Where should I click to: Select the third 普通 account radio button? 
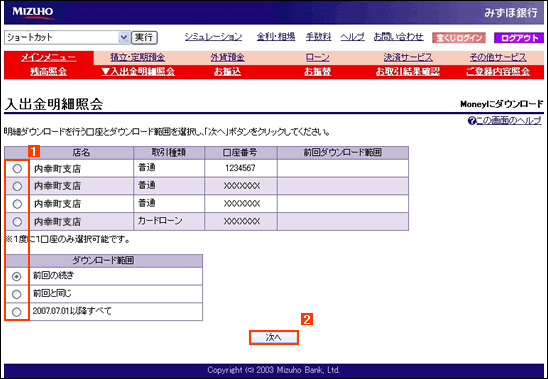pos(17,204)
